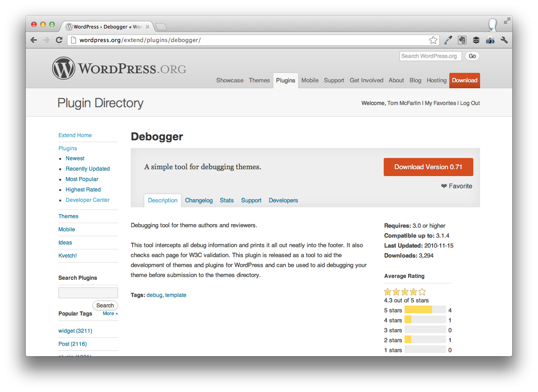Viewport: 538px width, 392px height.
Task: Open Most Popular plugins link
Action: point(81,179)
